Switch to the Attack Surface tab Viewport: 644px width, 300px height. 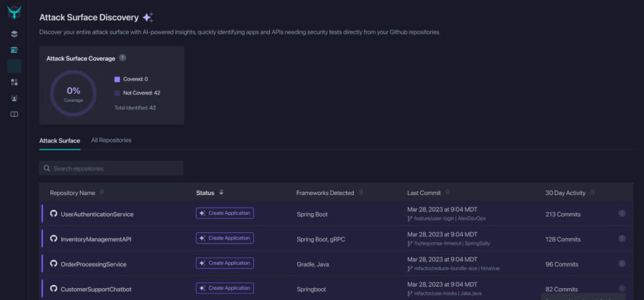click(60, 140)
